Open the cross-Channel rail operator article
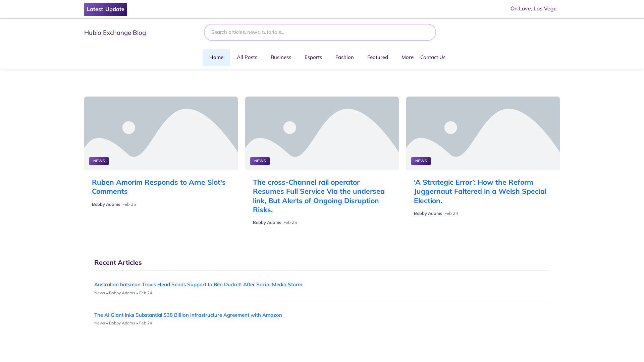The height and width of the screenshot is (362, 644). point(318,196)
